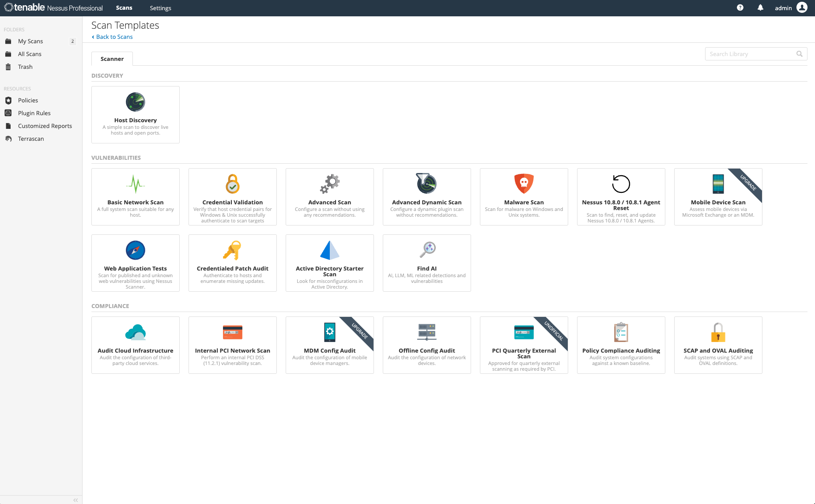The height and width of the screenshot is (504, 815).
Task: Open the Advanced Scan gears icon
Action: point(330,184)
